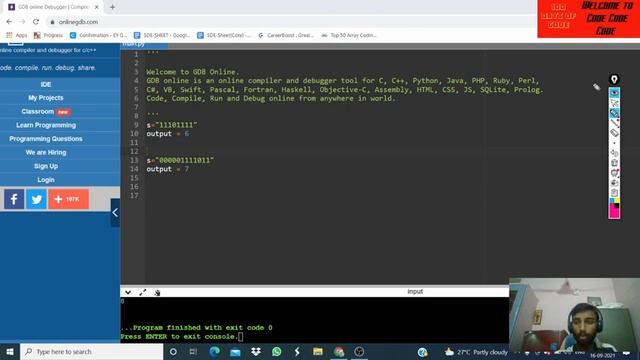Go to Learn Programming
The height and width of the screenshot is (360, 640).
tap(46, 125)
